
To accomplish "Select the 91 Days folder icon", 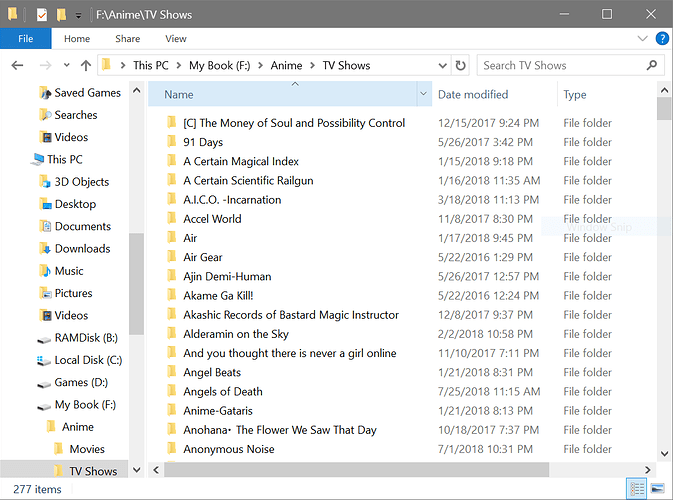I will tap(172, 141).
